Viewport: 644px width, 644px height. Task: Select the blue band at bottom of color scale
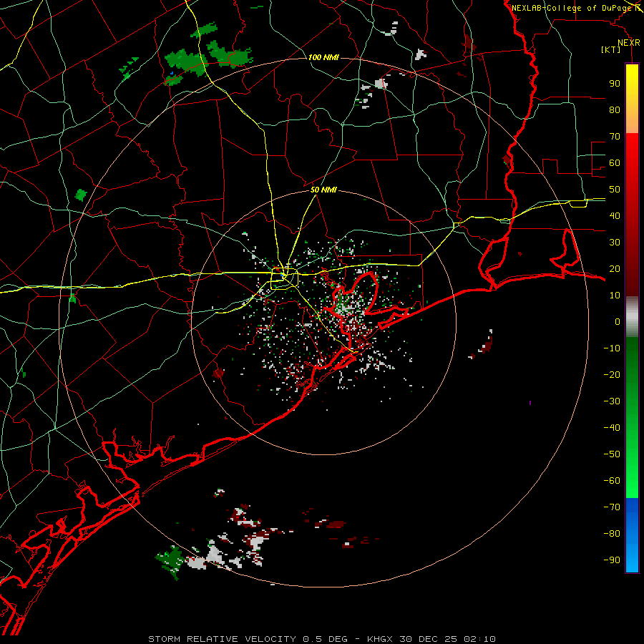click(x=632, y=535)
